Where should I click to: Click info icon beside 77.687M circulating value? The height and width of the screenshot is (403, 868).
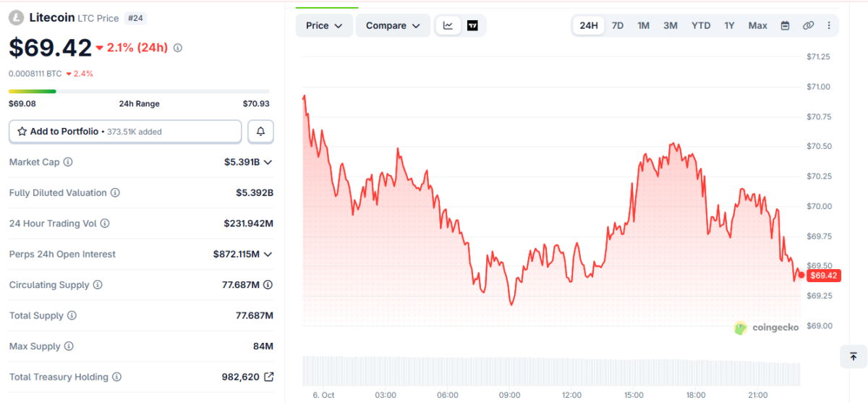pyautogui.click(x=268, y=285)
